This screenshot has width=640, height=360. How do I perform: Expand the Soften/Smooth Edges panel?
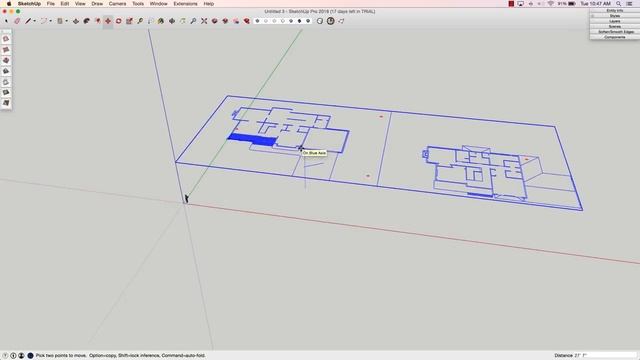(x=615, y=32)
